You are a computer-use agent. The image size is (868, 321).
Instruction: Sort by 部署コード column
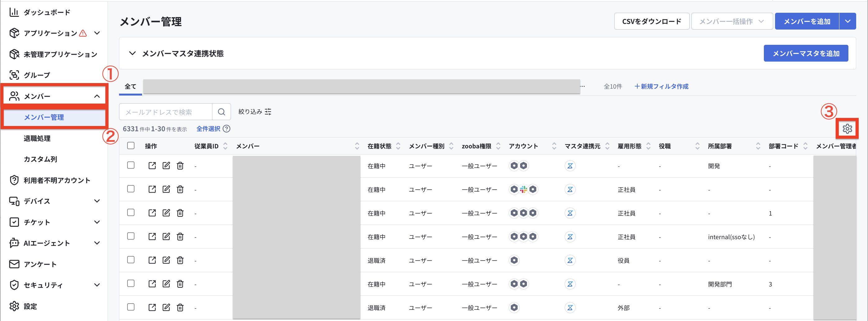[x=805, y=146]
